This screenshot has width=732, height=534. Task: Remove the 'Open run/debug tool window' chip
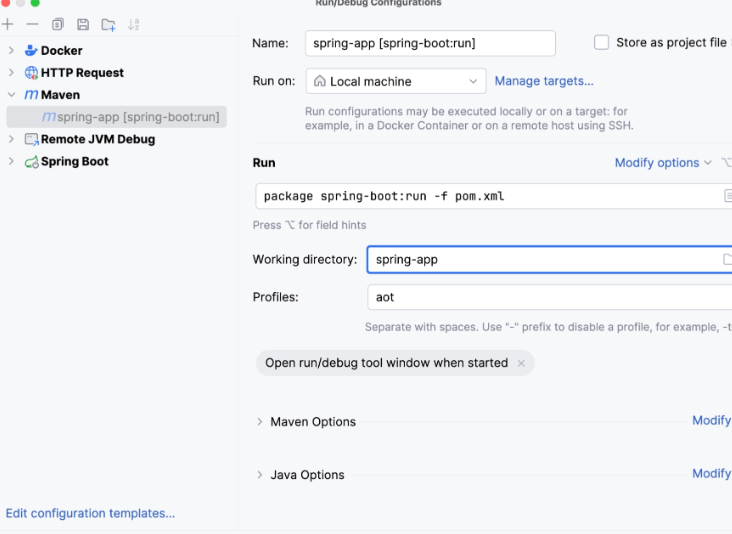click(521, 363)
